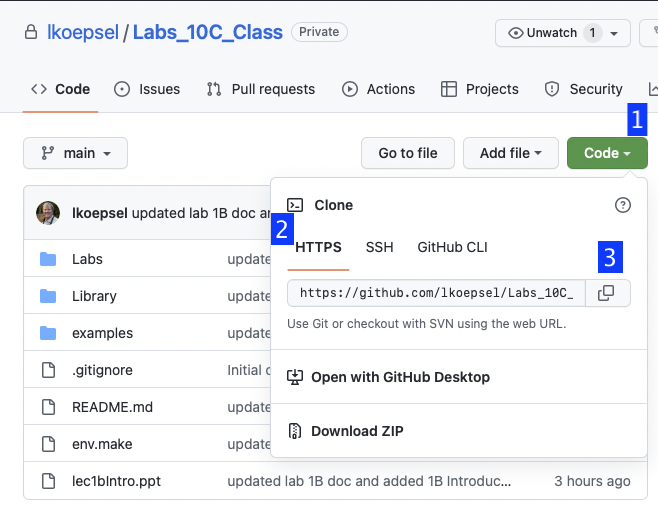Open the .gitignore file name

point(102,370)
